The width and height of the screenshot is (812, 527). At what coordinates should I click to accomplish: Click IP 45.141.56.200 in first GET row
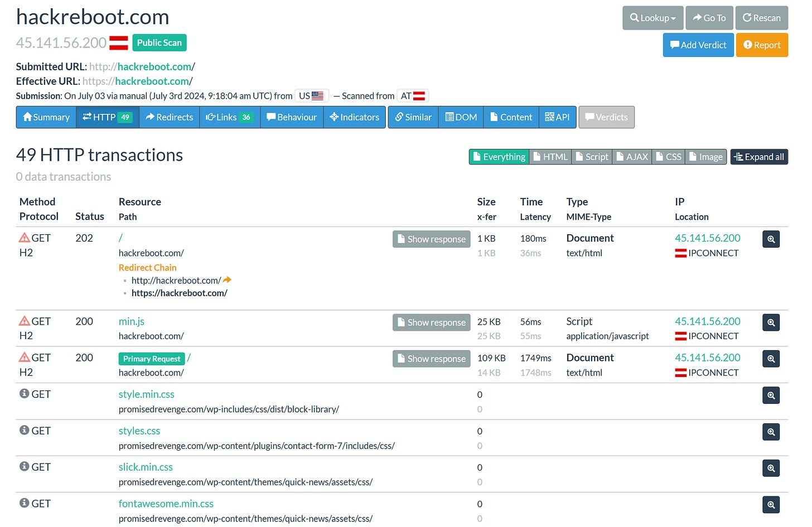[x=708, y=238]
